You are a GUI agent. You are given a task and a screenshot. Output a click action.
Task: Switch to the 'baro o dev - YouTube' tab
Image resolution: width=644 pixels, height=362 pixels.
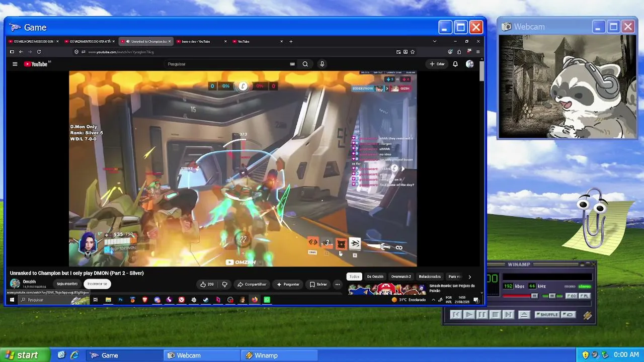pyautogui.click(x=201, y=41)
